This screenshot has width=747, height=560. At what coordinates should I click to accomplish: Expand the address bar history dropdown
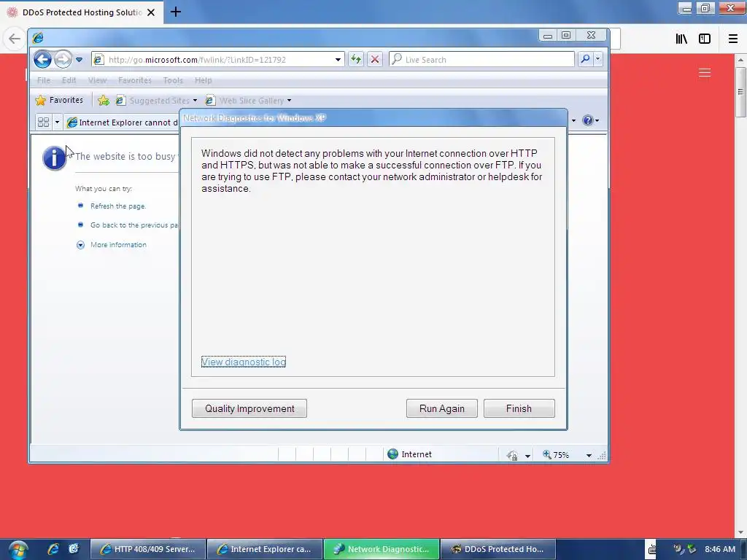338,60
